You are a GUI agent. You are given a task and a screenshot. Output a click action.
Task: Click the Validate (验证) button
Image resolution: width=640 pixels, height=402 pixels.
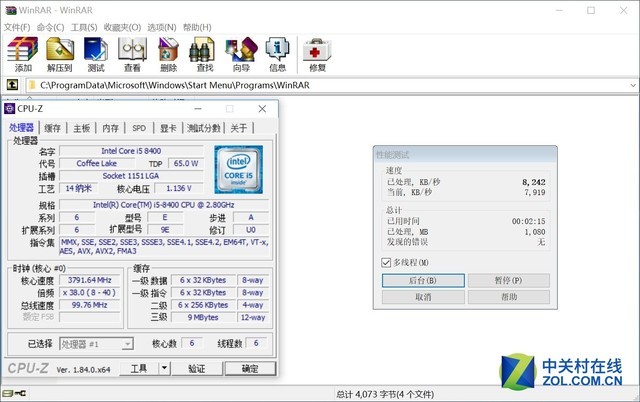pyautogui.click(x=197, y=369)
